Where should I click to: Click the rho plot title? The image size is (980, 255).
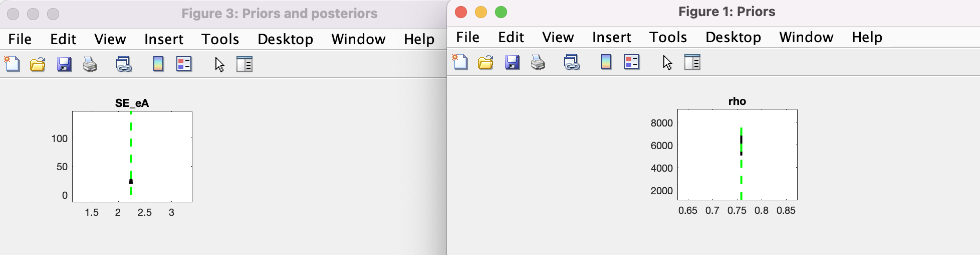point(737,101)
